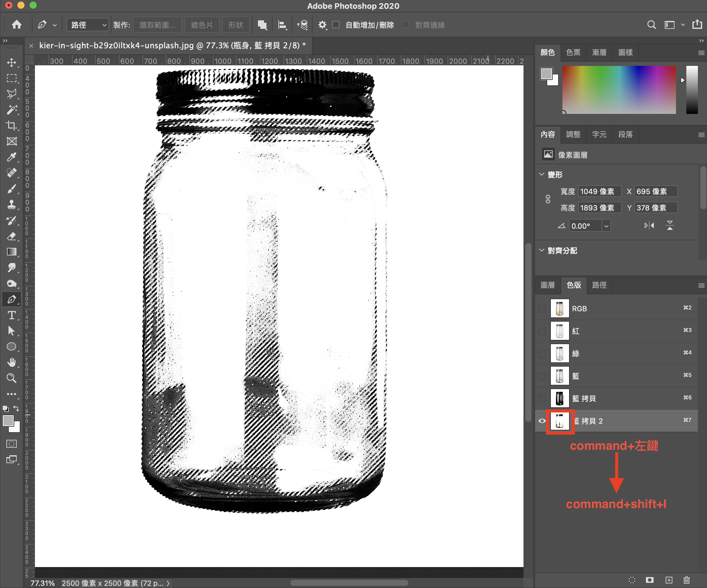Toggle the link width and height icon
Image resolution: width=707 pixels, height=588 pixels.
pos(548,199)
